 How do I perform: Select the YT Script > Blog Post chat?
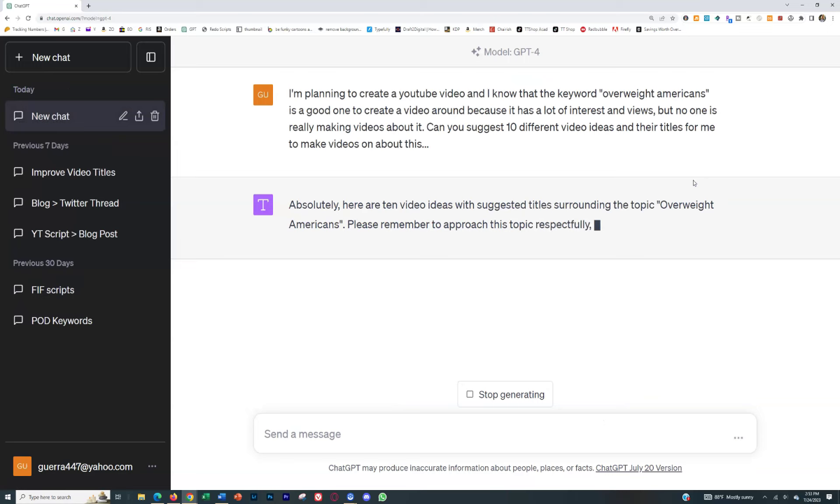click(74, 234)
